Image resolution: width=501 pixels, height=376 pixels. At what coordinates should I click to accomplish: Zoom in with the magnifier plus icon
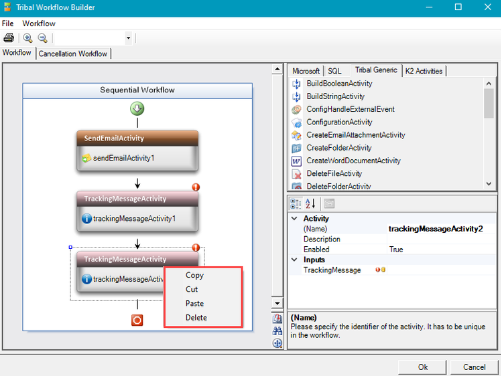28,38
